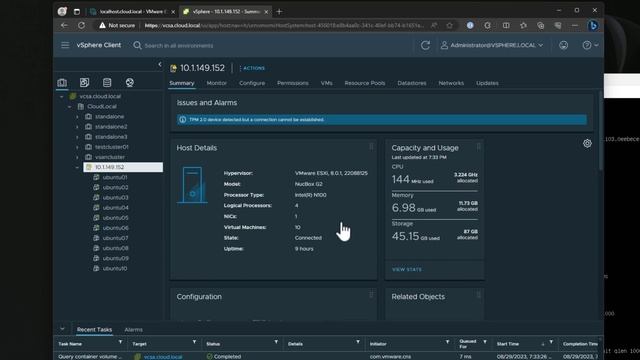Switch to VMs and Templates inventory view
Image resolution: width=640 pixels, height=360 pixels.
(x=84, y=83)
